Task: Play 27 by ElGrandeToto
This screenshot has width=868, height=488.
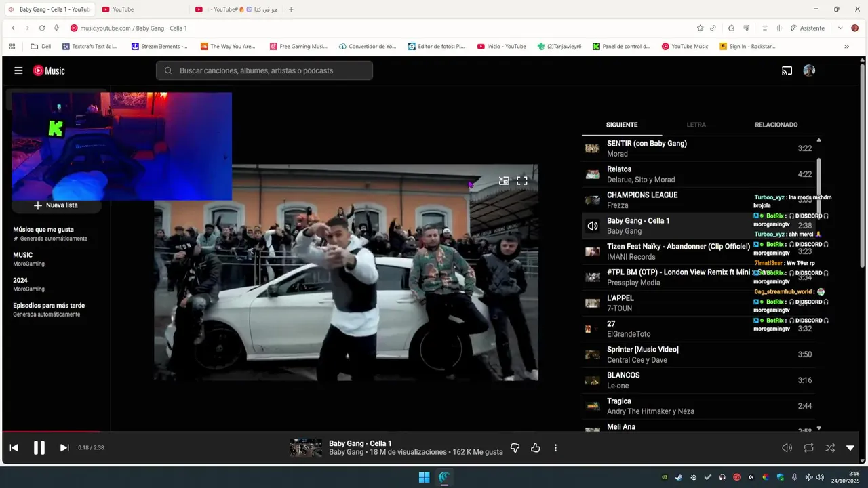Action: pos(700,329)
